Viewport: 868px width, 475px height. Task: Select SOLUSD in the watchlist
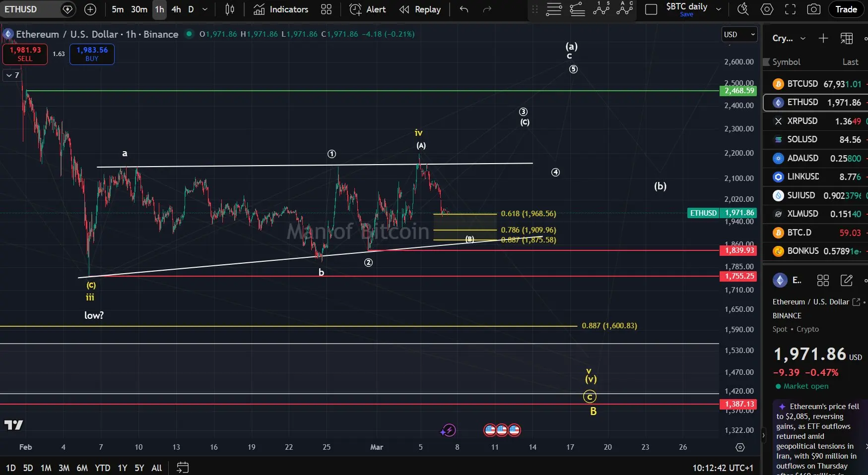pos(815,139)
